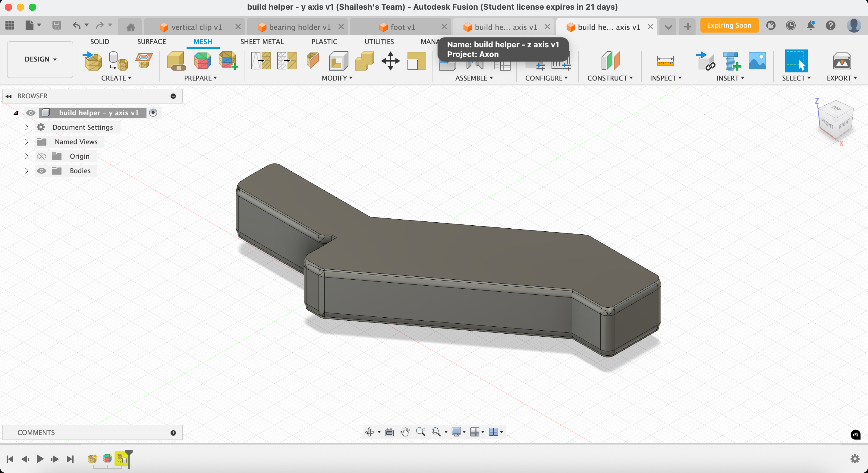Select the Convert Mesh icon in Modify
Image resolution: width=868 pixels, height=473 pixels.
416,61
